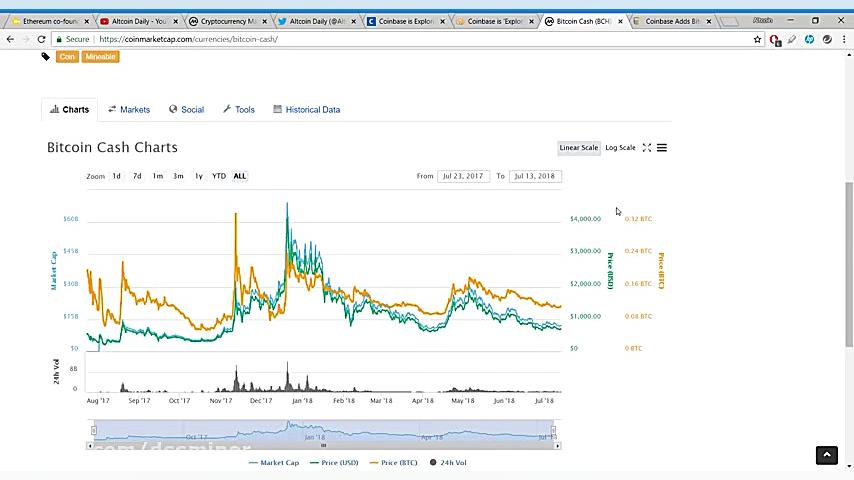Click the browser forward arrow
The width and height of the screenshot is (854, 480).
[x=26, y=39]
